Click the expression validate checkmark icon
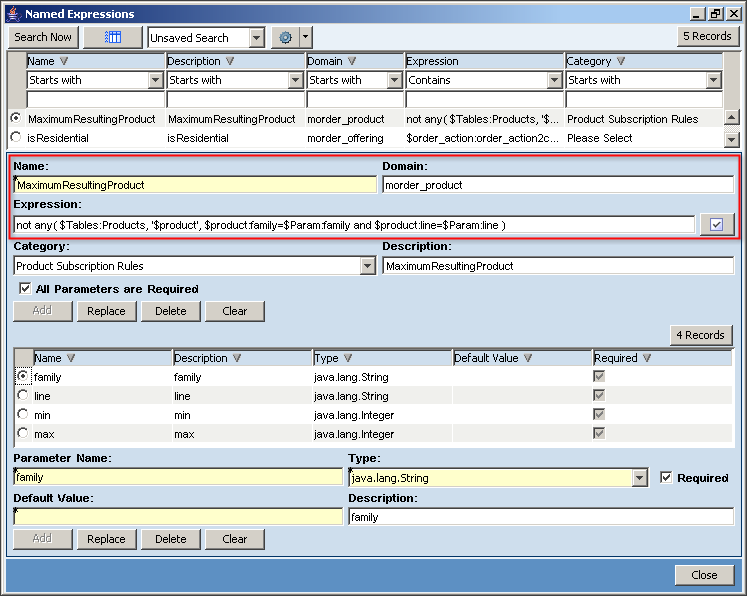 (716, 225)
